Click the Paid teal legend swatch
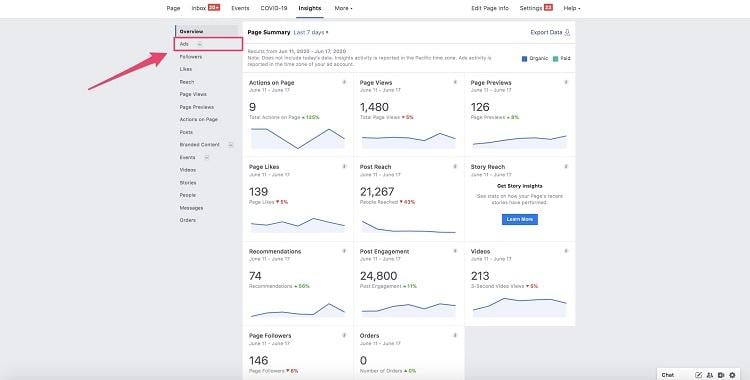Viewport: 750px width, 380px height. point(555,58)
